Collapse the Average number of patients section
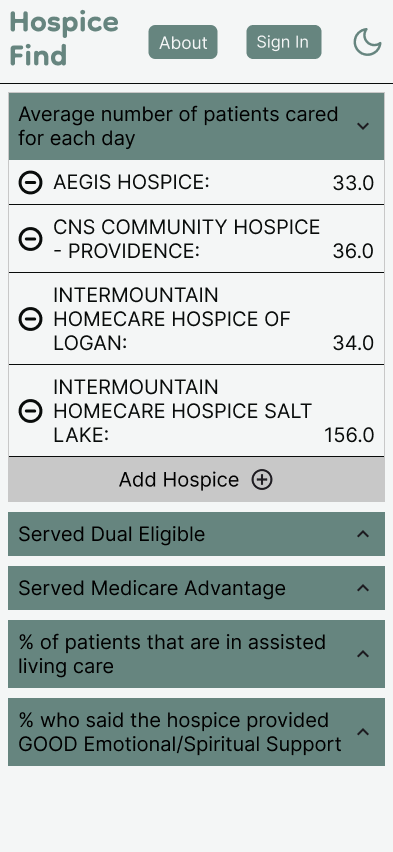The width and height of the screenshot is (393, 852). pos(196,126)
